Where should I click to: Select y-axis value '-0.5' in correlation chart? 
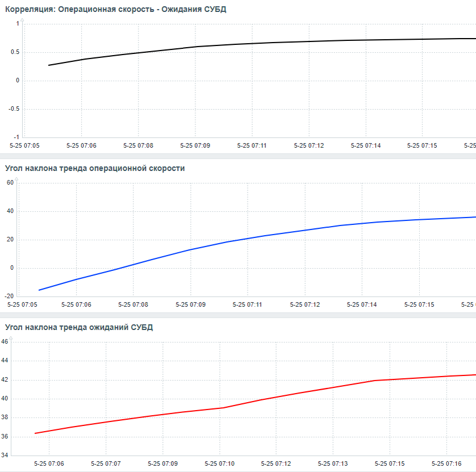coord(14,109)
